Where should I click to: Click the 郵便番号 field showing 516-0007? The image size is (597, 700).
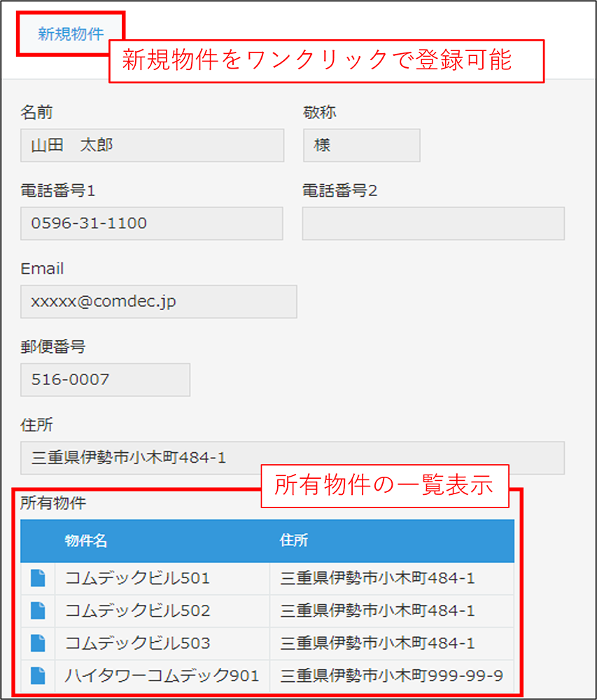(x=105, y=380)
